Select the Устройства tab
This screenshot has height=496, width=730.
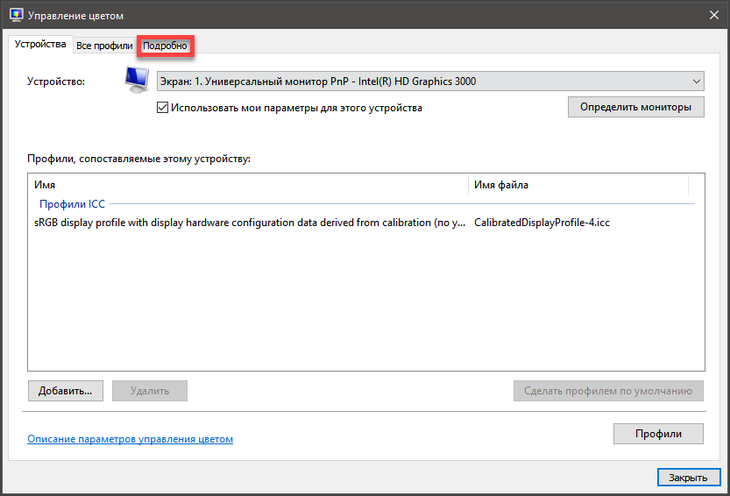(41, 44)
